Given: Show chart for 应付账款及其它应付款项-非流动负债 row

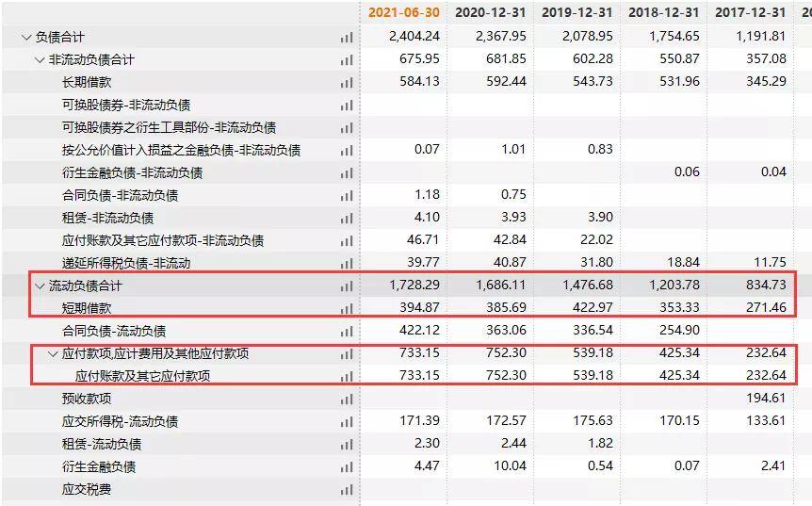Looking at the screenshot, I should (347, 241).
